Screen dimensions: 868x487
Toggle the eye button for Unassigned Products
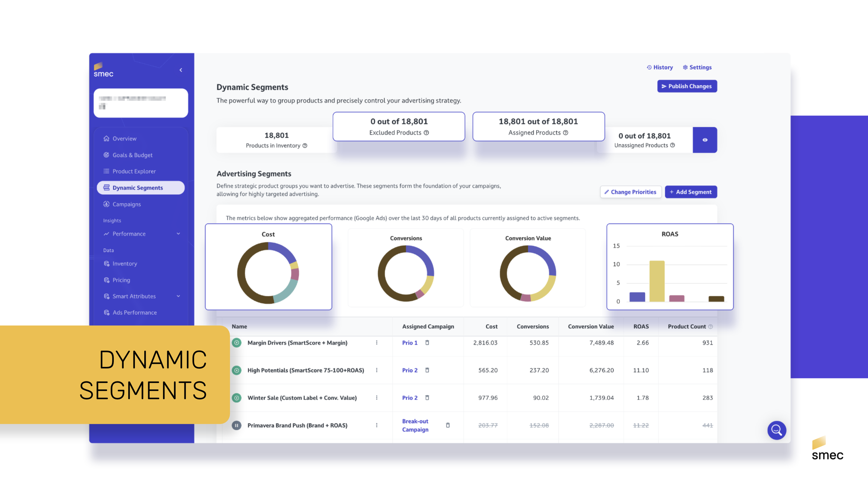(x=705, y=140)
